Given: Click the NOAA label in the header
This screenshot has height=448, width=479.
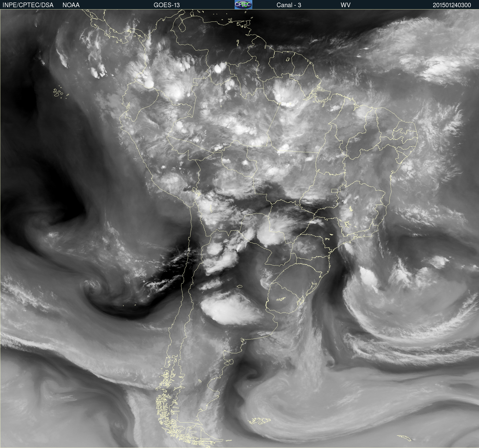Looking at the screenshot, I should [x=71, y=5].
